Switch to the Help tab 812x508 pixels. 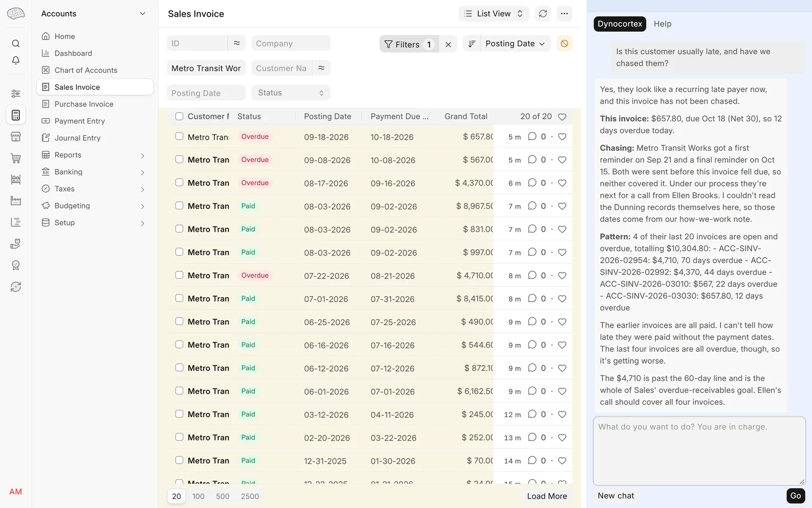(x=662, y=24)
